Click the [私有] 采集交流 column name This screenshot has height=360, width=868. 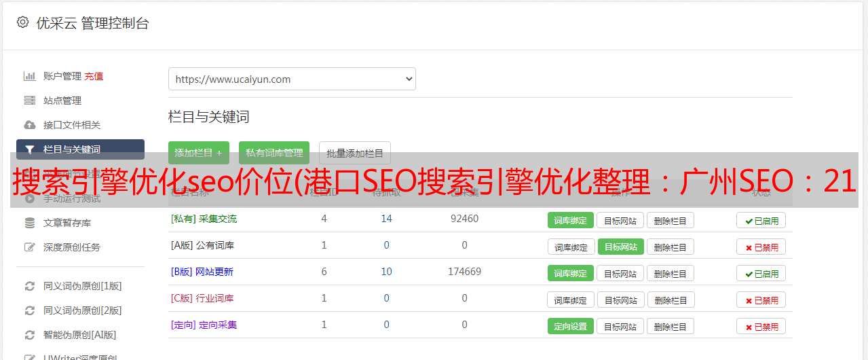[x=204, y=219]
